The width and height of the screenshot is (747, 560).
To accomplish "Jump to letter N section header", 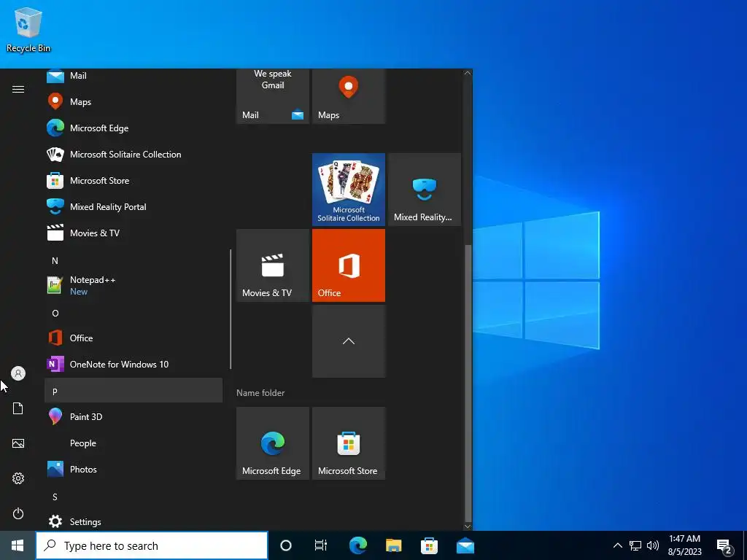I will tap(133, 260).
